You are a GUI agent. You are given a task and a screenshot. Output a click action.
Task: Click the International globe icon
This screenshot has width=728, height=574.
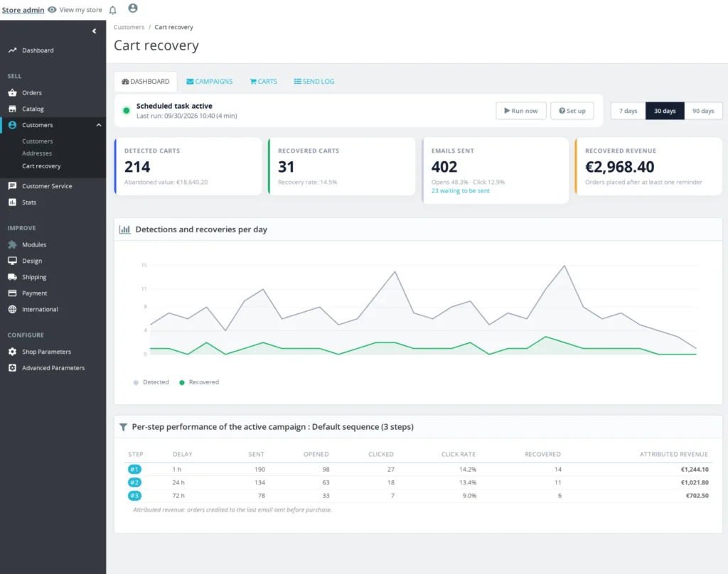click(x=13, y=310)
